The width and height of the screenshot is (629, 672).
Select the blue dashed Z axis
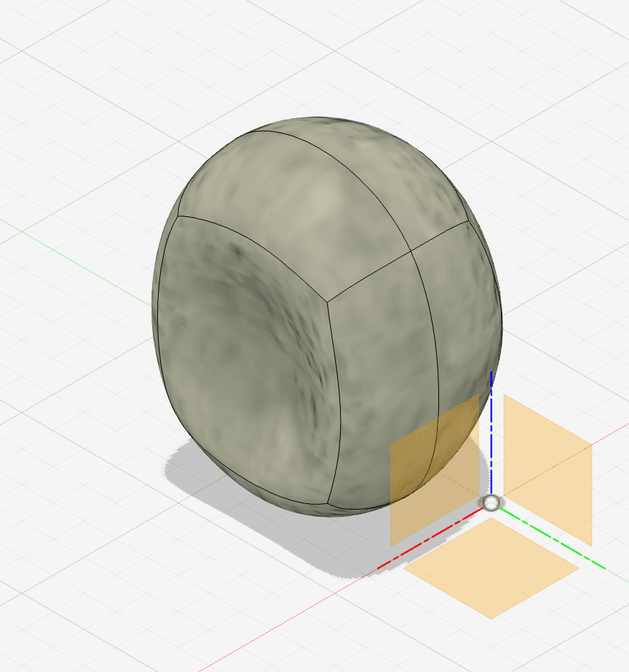pos(491,433)
